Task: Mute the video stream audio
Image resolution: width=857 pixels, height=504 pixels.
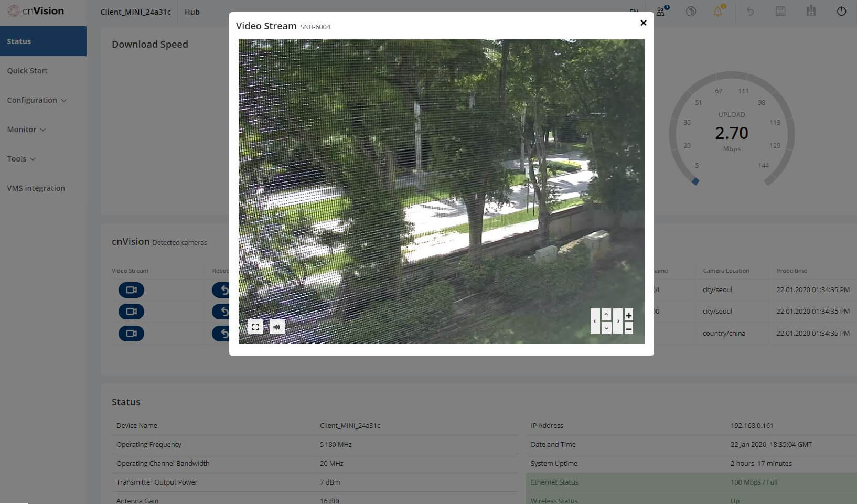Action: pyautogui.click(x=277, y=327)
